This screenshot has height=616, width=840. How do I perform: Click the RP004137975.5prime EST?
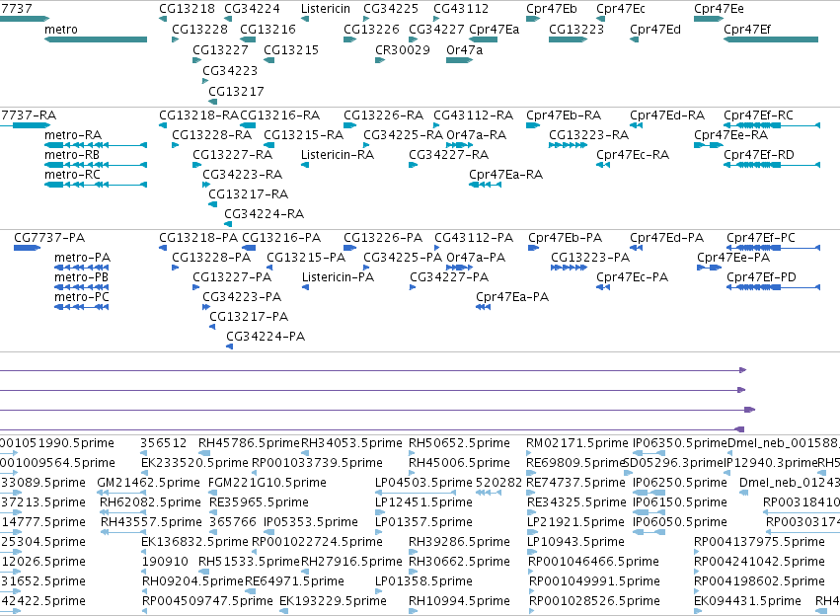click(697, 552)
